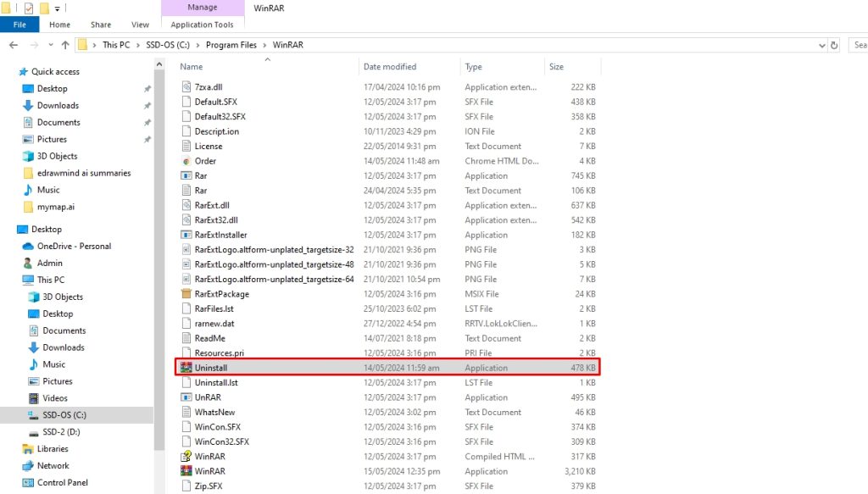
Task: Select mymap.ai folder in Quick access
Action: coord(55,207)
